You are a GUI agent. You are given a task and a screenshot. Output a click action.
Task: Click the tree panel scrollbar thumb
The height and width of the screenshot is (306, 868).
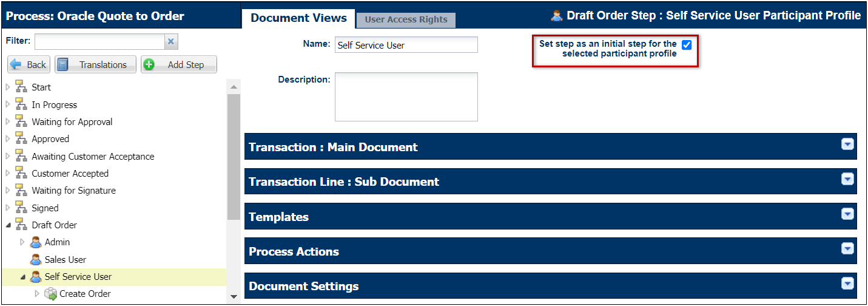234,157
